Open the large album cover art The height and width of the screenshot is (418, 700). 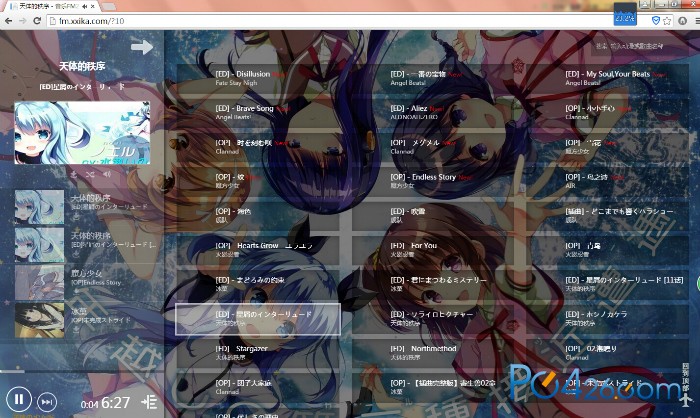(x=82, y=133)
